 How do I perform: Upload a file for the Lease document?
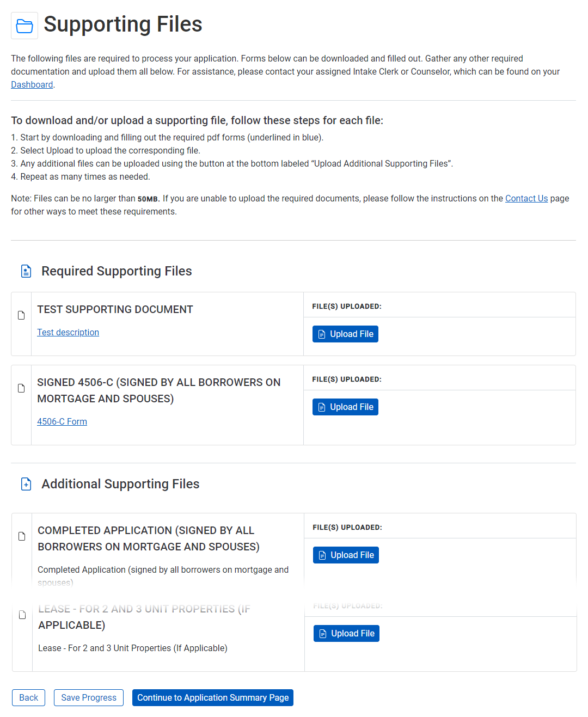346,633
